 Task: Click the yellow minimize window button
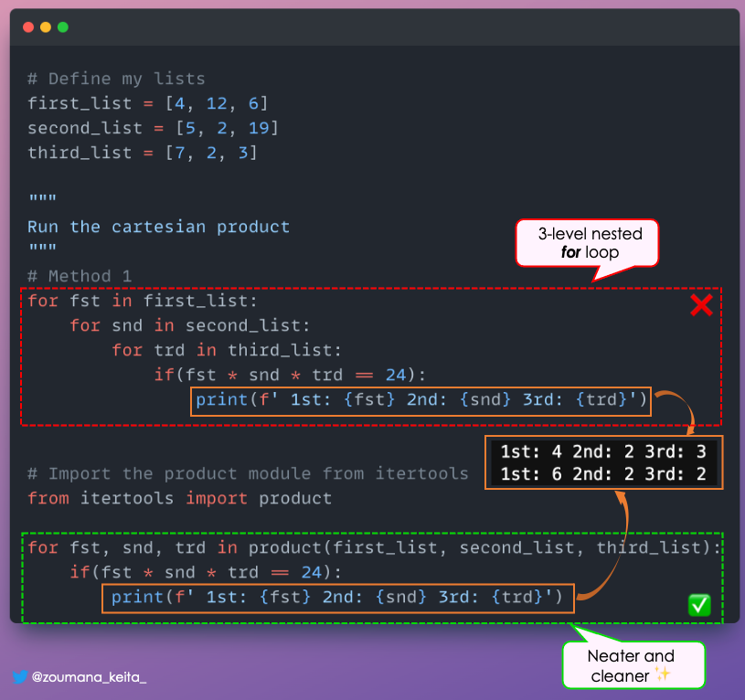coord(46,27)
